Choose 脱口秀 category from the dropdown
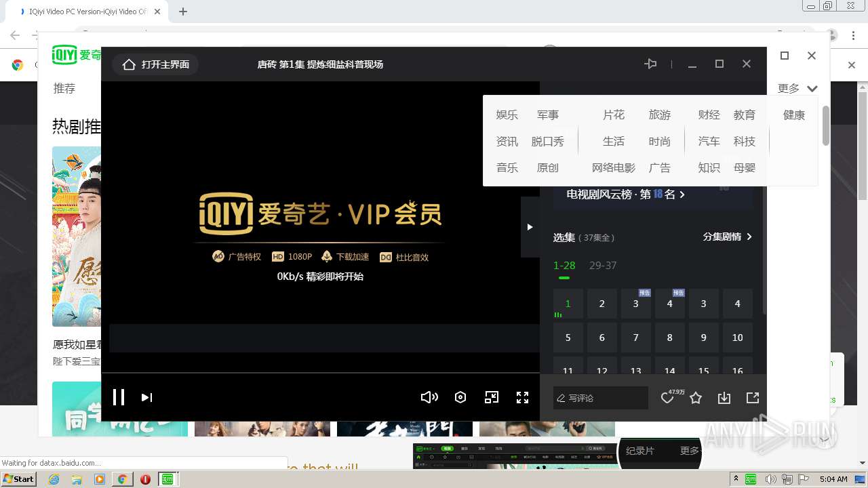Viewport: 868px width, 488px height. coord(548,142)
